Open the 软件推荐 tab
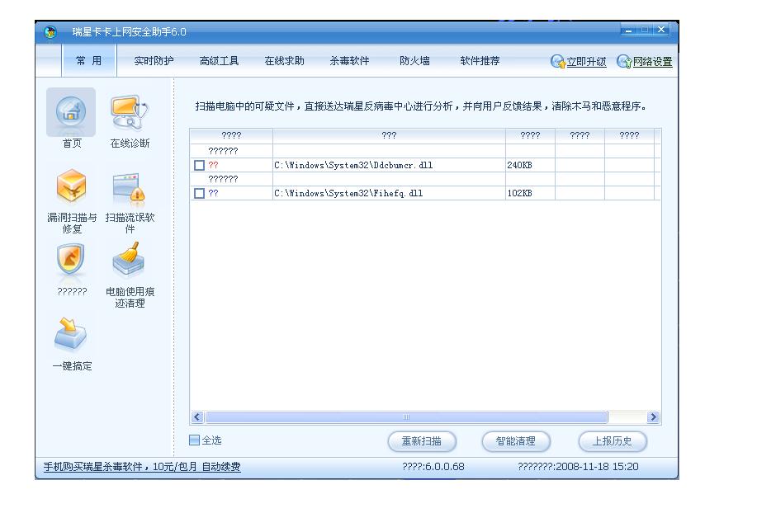757x532 pixels. pos(480,61)
